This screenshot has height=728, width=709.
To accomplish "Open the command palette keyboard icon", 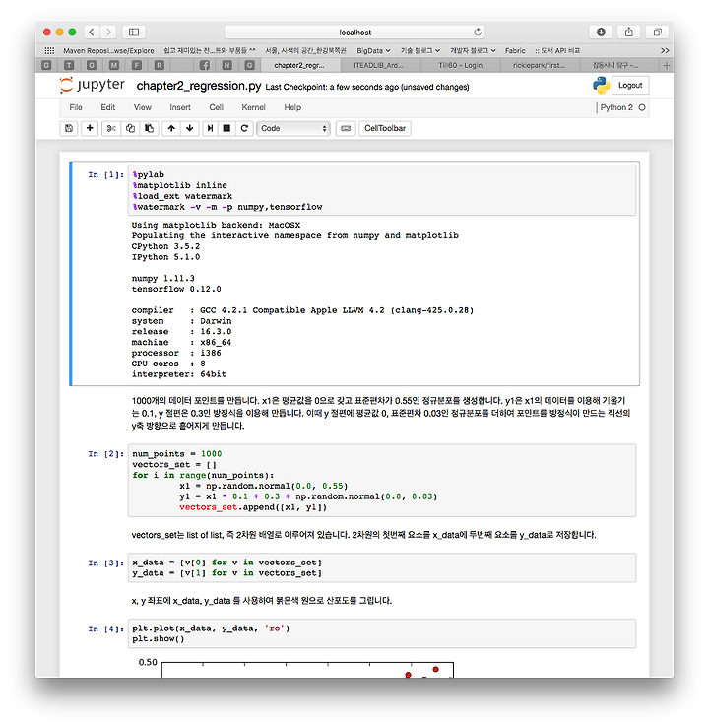I will pyautogui.click(x=346, y=129).
